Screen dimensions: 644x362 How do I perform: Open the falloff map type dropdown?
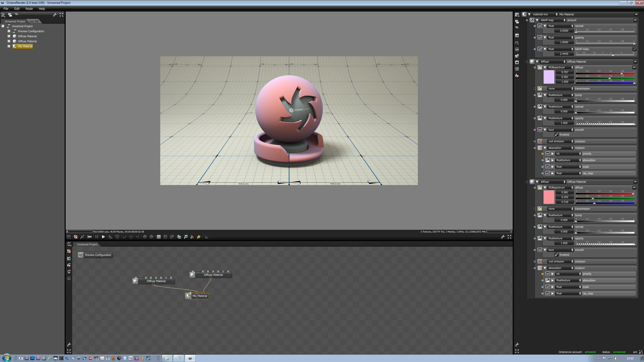click(x=553, y=20)
